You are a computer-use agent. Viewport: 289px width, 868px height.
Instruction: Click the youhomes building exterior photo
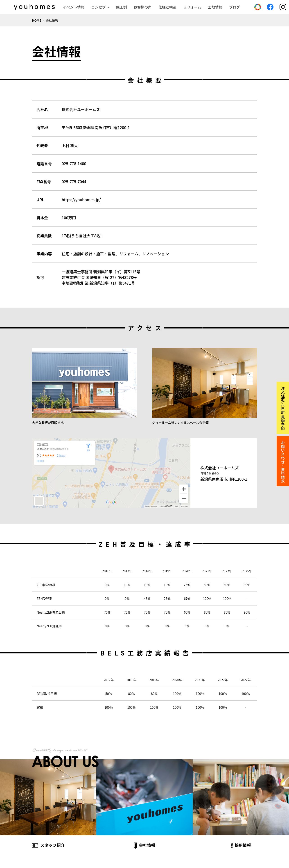(84, 383)
